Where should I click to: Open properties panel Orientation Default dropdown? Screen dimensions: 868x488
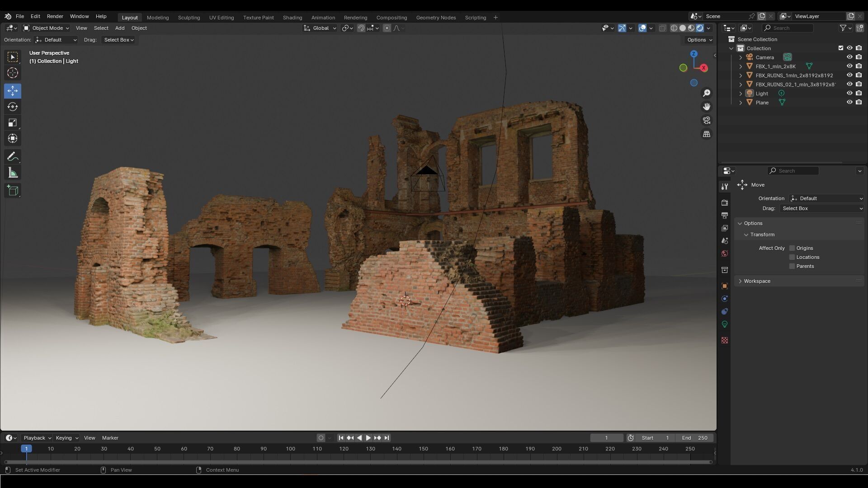(826, 198)
